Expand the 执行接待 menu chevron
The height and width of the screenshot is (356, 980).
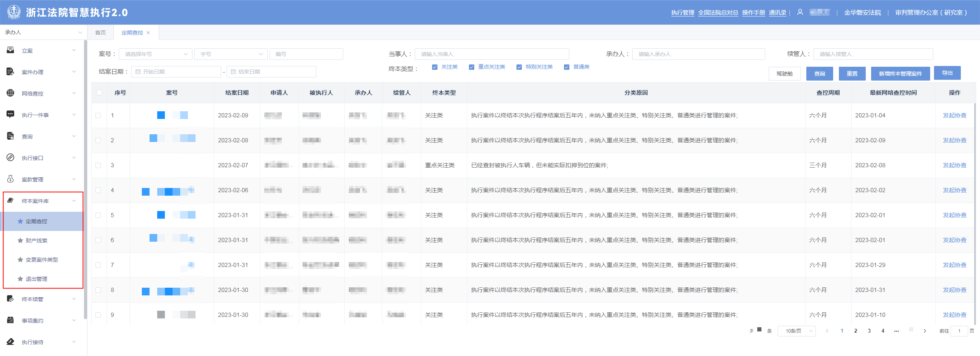(x=74, y=342)
